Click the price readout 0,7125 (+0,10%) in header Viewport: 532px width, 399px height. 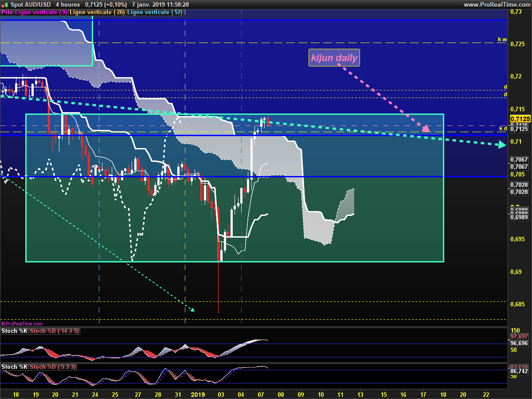click(x=106, y=4)
